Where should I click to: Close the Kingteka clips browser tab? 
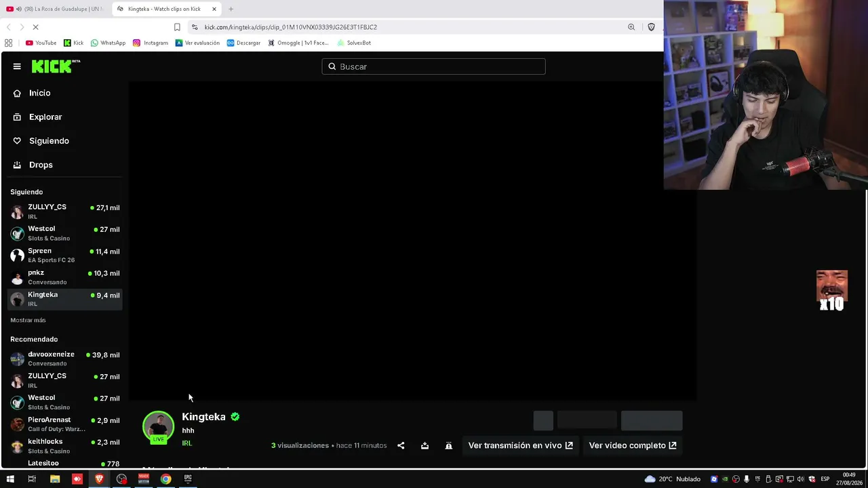214,9
